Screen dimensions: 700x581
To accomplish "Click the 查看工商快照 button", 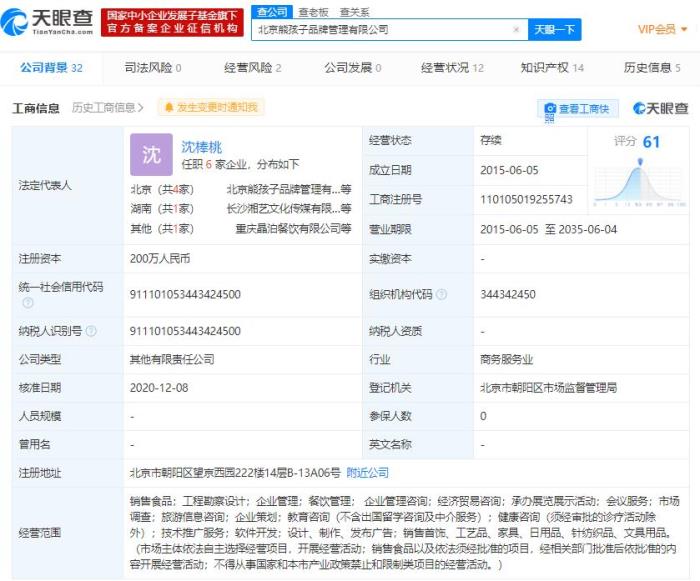I will [x=578, y=109].
